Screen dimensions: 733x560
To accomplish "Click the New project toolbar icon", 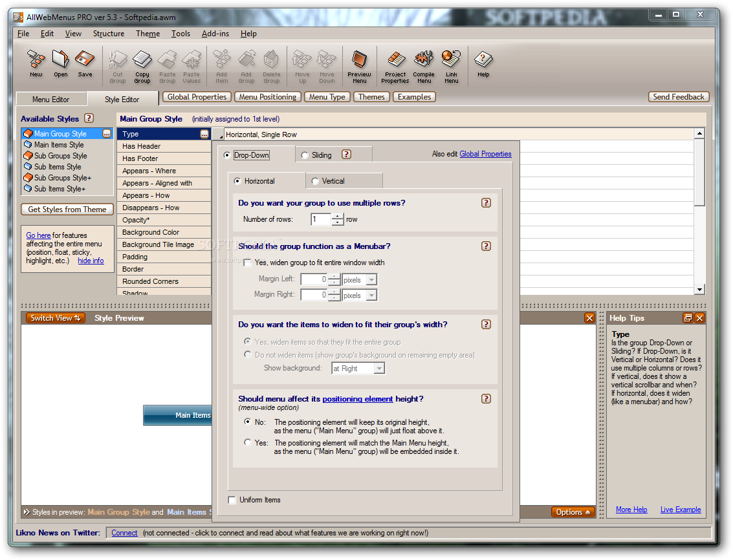I will (36, 63).
